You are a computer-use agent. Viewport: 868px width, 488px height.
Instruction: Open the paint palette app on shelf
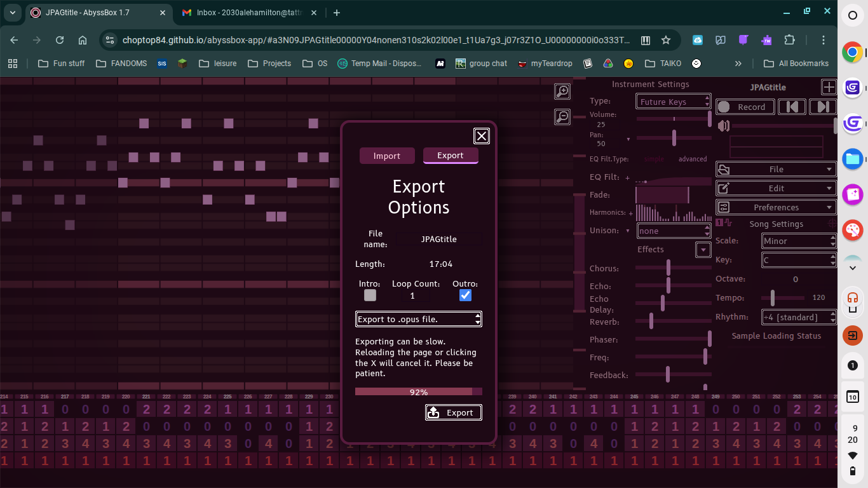coord(853,229)
